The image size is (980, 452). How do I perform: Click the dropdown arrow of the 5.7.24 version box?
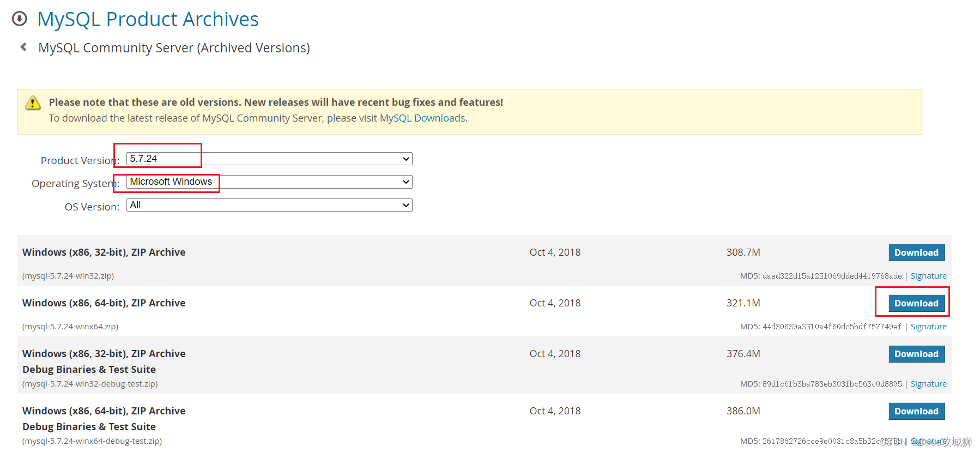(x=406, y=159)
